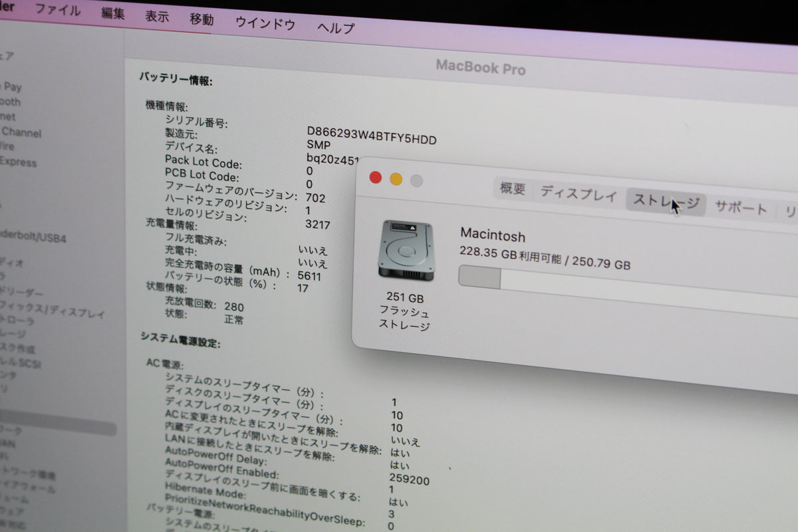Viewport: 798px width, 532px height.
Task: Select ネットワーク環境 in the sidebar
Action: click(29, 475)
